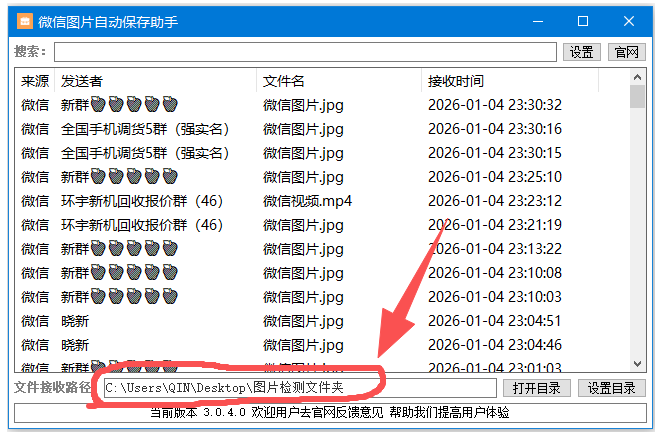This screenshot has height=436, width=657.
Task: Select 晓新 row received at 23:04:51
Action: pyautogui.click(x=323, y=321)
